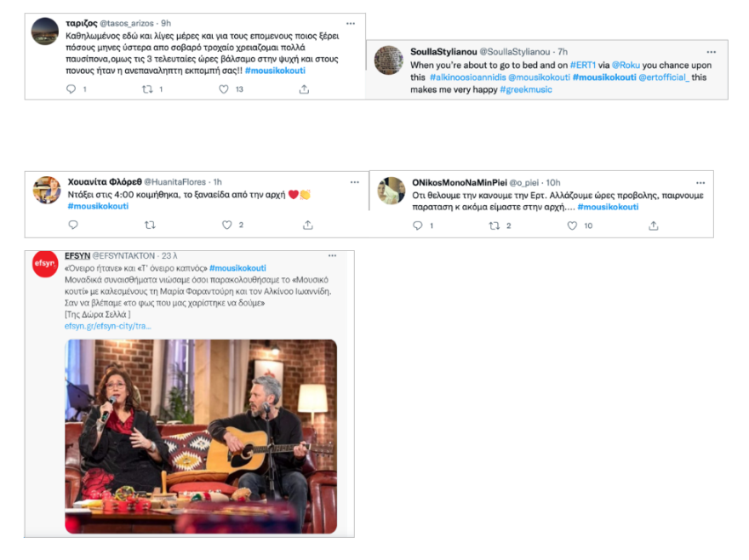The image size is (749, 560).
Task: Retweet the tasos_arizos tweet
Action: click(147, 89)
